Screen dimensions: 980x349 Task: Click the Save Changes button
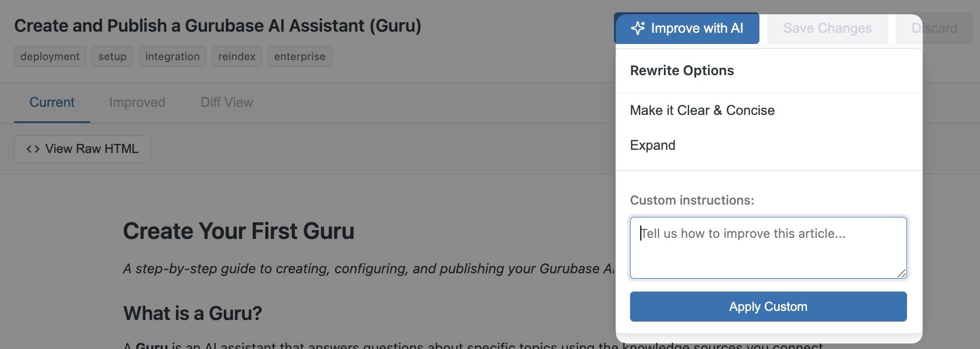pos(827,28)
